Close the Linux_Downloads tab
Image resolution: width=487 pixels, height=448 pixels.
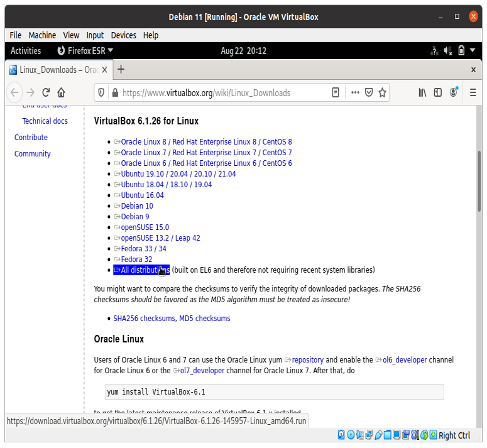coord(105,70)
